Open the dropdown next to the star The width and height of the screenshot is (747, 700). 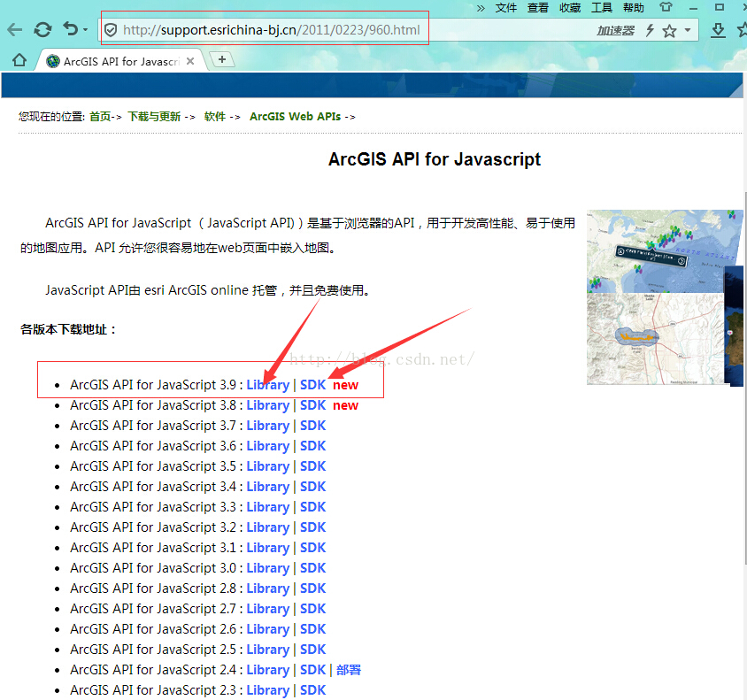[688, 30]
